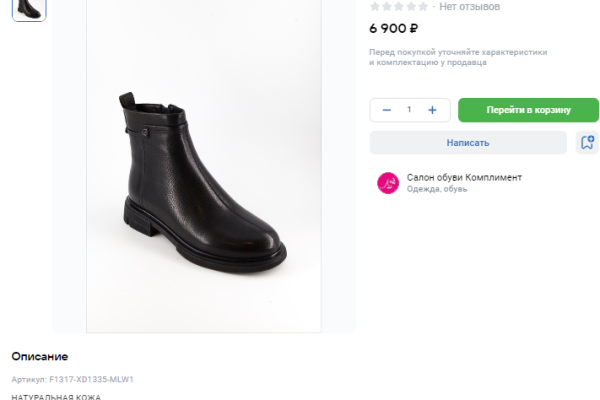Click the Описание section heading
This screenshot has height=400, width=600.
pos(40,357)
